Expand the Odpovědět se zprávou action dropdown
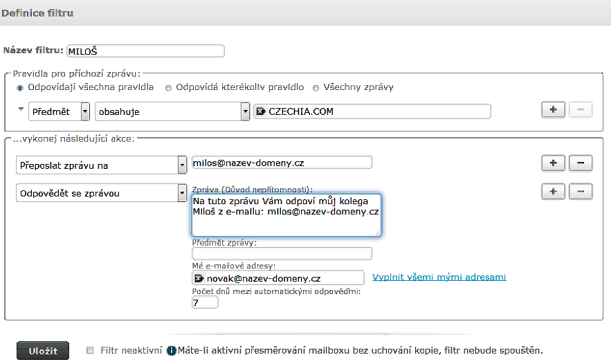Screen dimensions: 611x364 [x=182, y=193]
